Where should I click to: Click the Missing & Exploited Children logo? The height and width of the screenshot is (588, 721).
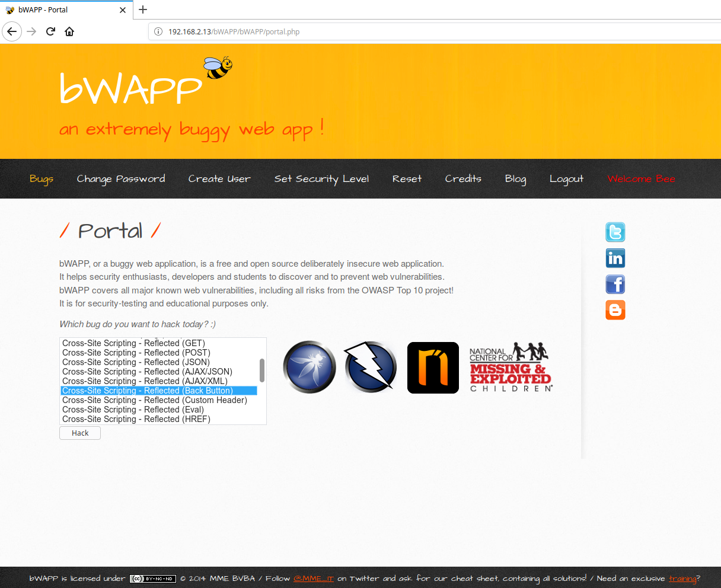pos(511,367)
